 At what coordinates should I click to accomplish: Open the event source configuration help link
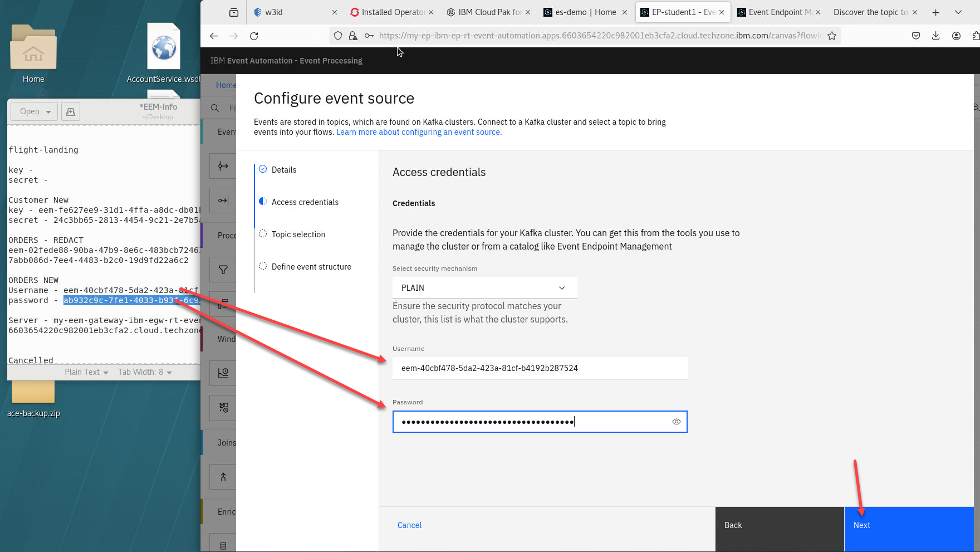(x=419, y=132)
